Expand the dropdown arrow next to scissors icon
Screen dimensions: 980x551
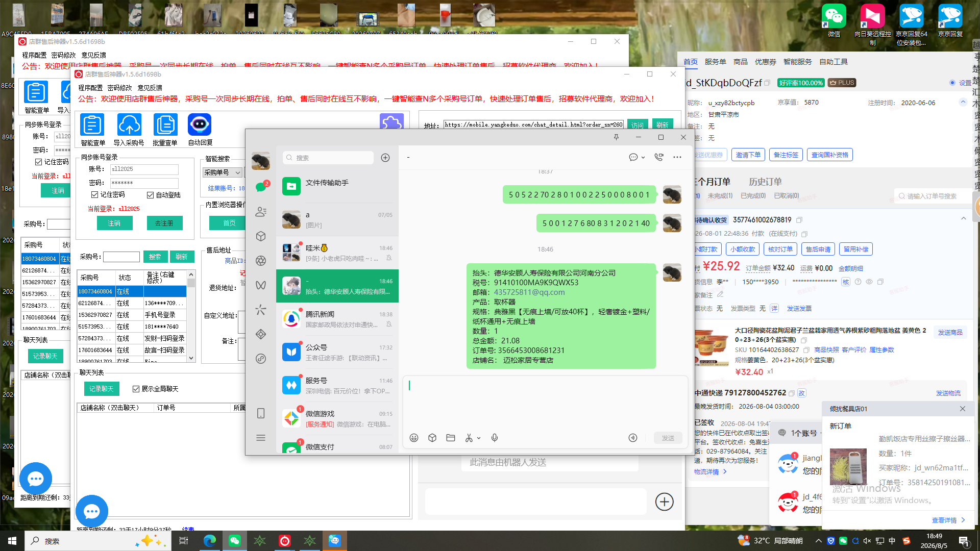(x=479, y=438)
